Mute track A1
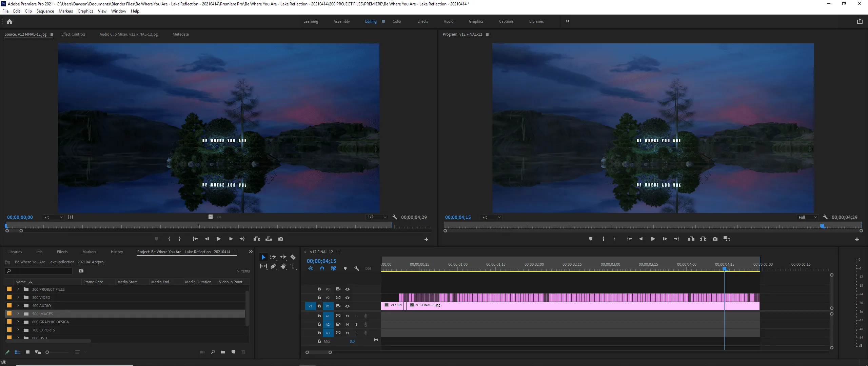This screenshot has width=868, height=366. point(347,316)
